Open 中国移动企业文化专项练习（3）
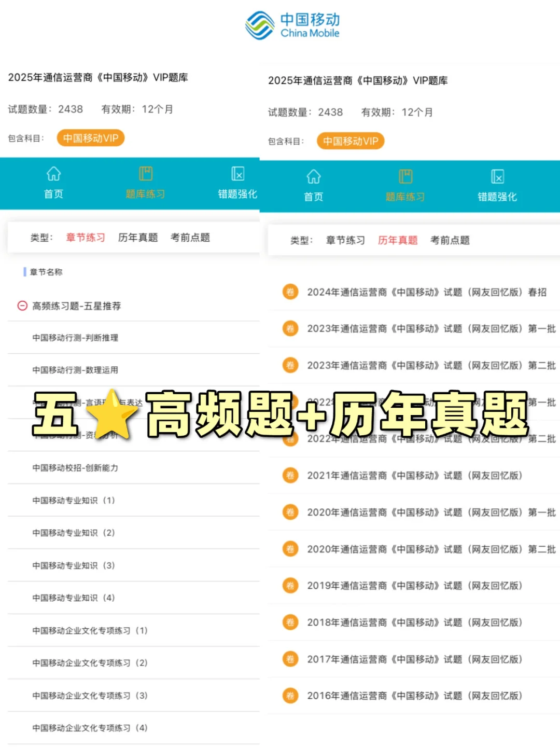 [90, 696]
